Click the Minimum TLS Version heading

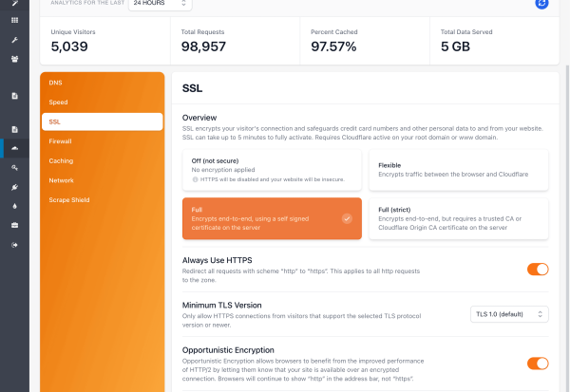coord(221,306)
